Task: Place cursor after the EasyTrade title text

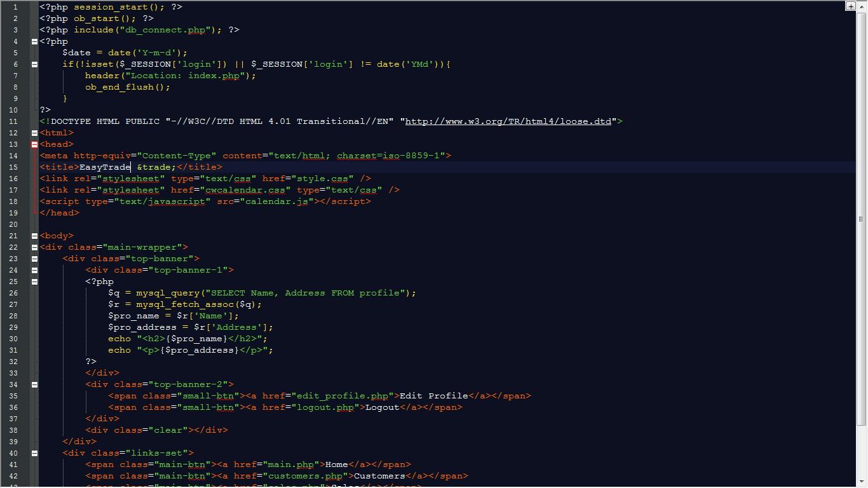Action: click(x=130, y=166)
